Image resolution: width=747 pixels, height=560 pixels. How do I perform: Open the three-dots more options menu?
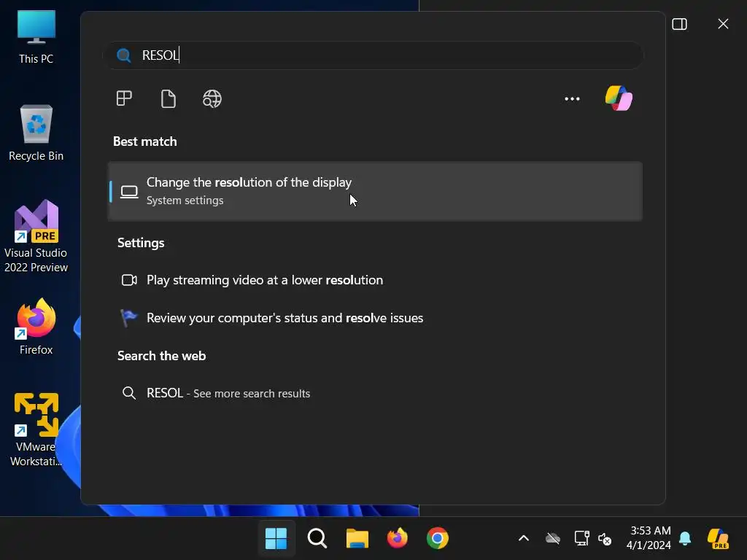point(572,98)
